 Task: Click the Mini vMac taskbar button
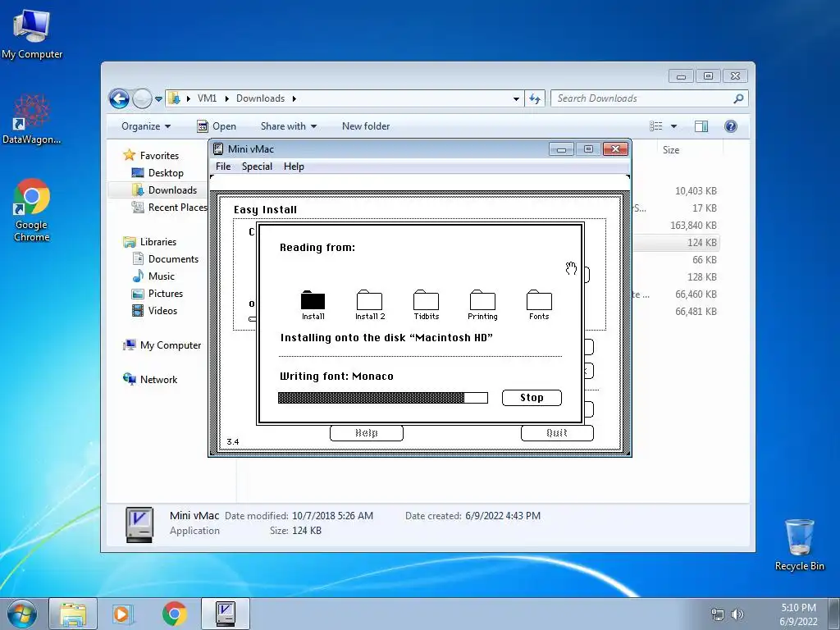(226, 614)
